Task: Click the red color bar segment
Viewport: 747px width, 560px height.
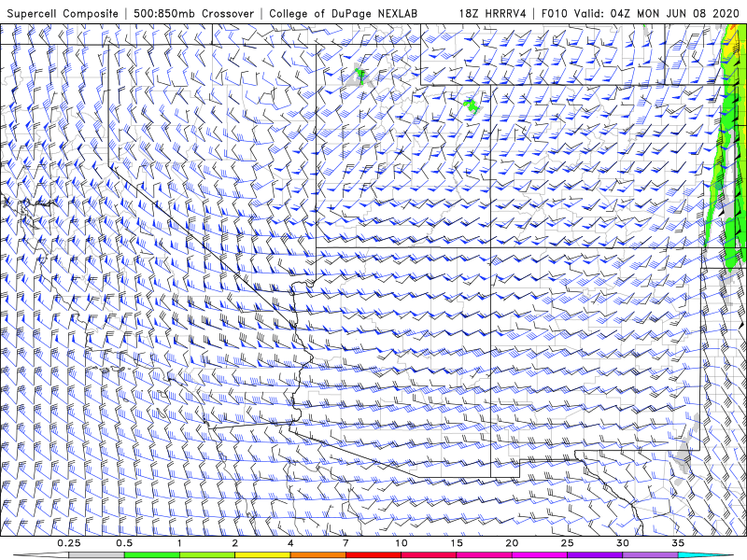Action: click(373, 555)
